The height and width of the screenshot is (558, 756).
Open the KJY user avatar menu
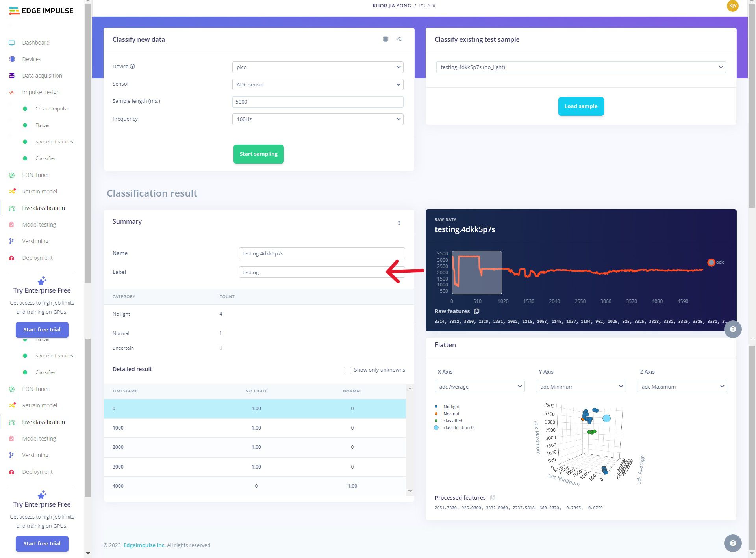(x=732, y=6)
